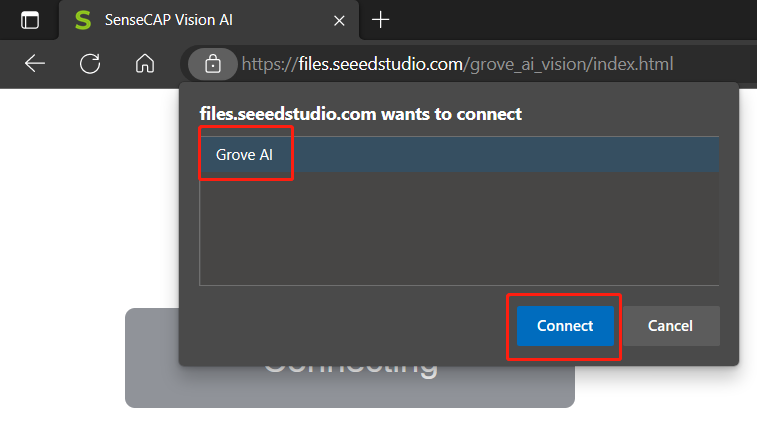
Task: Click the 'wants to connect' dialog title
Action: (x=361, y=114)
